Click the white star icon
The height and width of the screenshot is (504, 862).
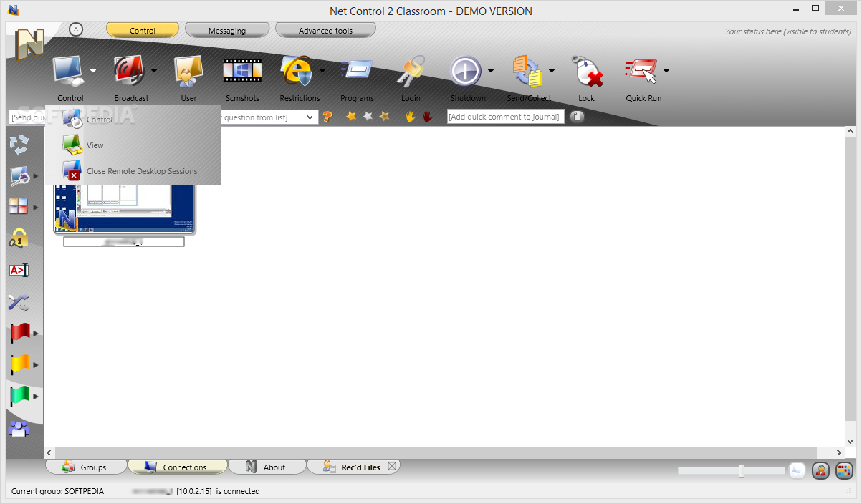pos(368,116)
